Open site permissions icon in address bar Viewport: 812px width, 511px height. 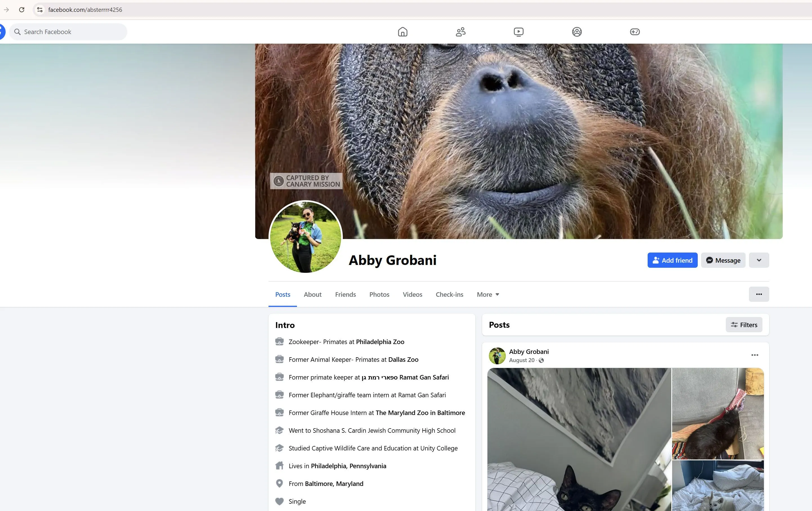39,10
